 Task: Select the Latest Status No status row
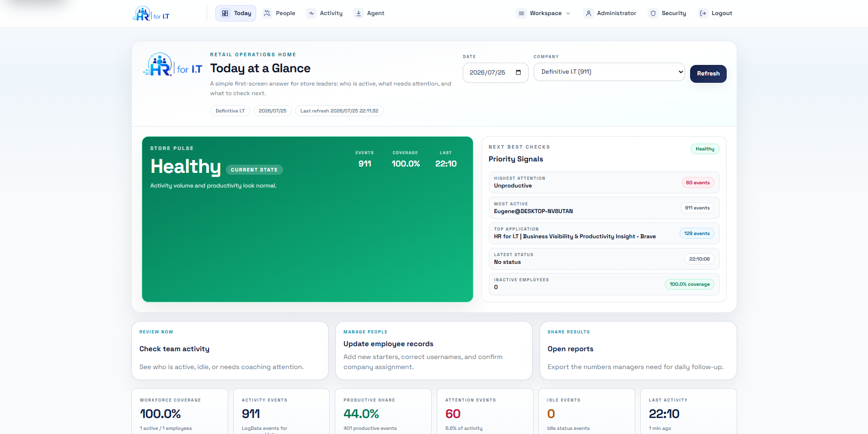click(604, 259)
